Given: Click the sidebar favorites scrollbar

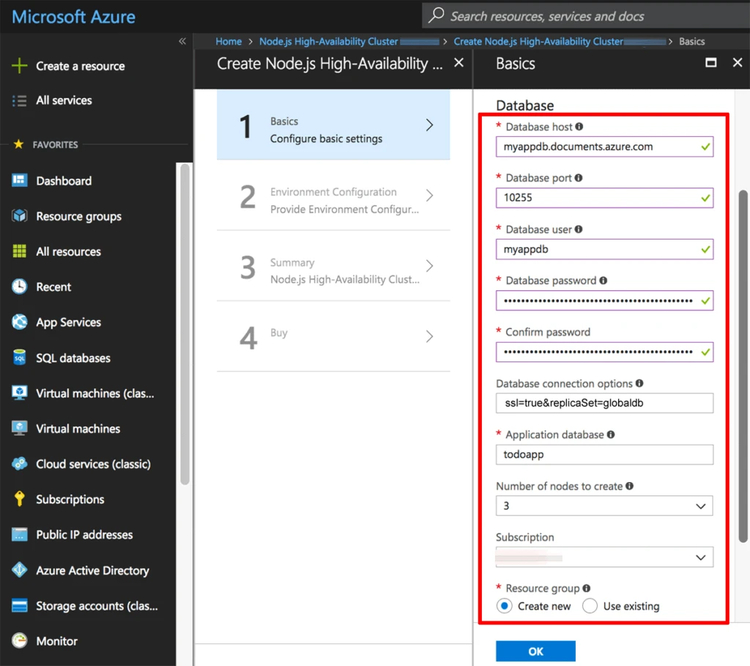Looking at the screenshot, I should (185, 324).
